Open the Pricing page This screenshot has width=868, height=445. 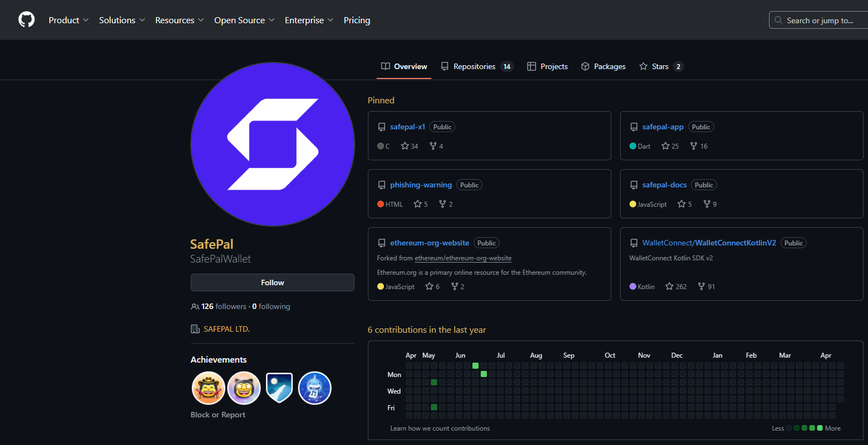click(x=357, y=20)
